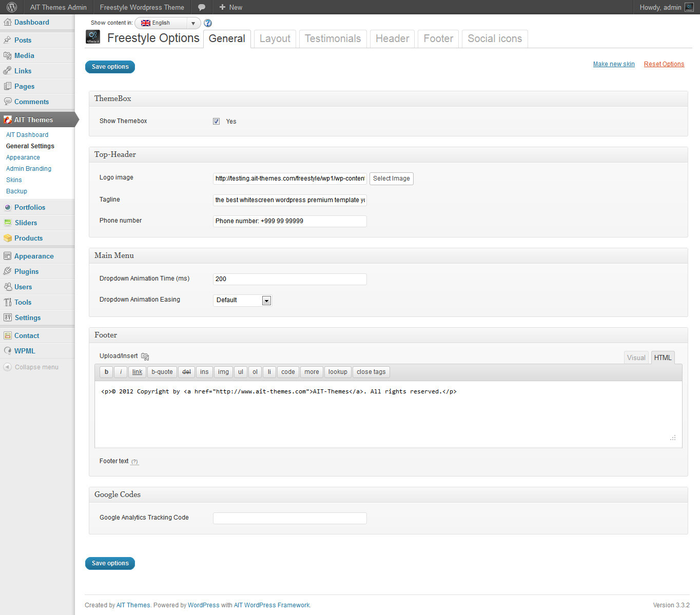The height and width of the screenshot is (615, 700).
Task: Open the comments bubble icon in admin bar
Action: tap(202, 7)
